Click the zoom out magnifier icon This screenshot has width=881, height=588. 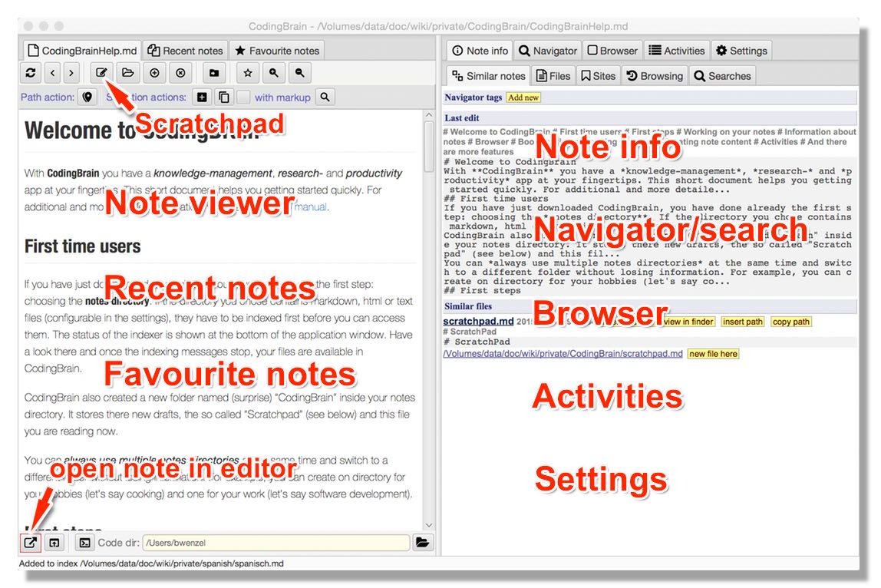[300, 73]
